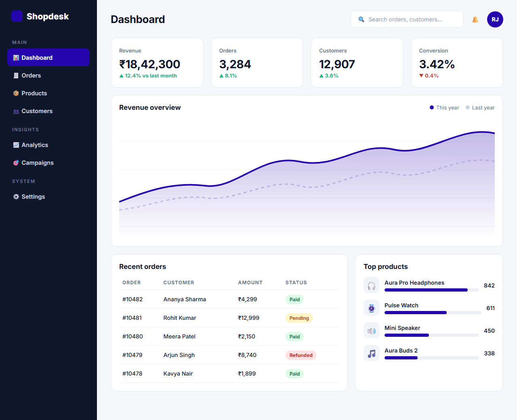Click customer name Arjun Singh
This screenshot has width=517, height=420.
[x=179, y=355]
